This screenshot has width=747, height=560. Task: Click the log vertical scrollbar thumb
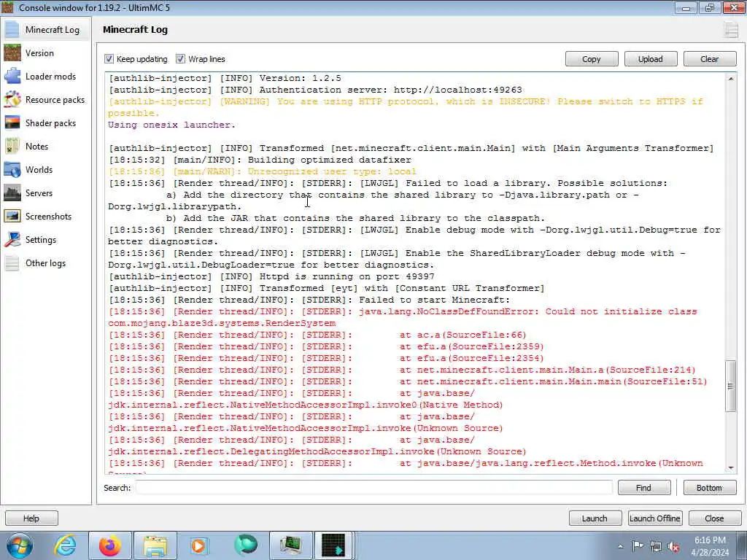click(x=731, y=386)
